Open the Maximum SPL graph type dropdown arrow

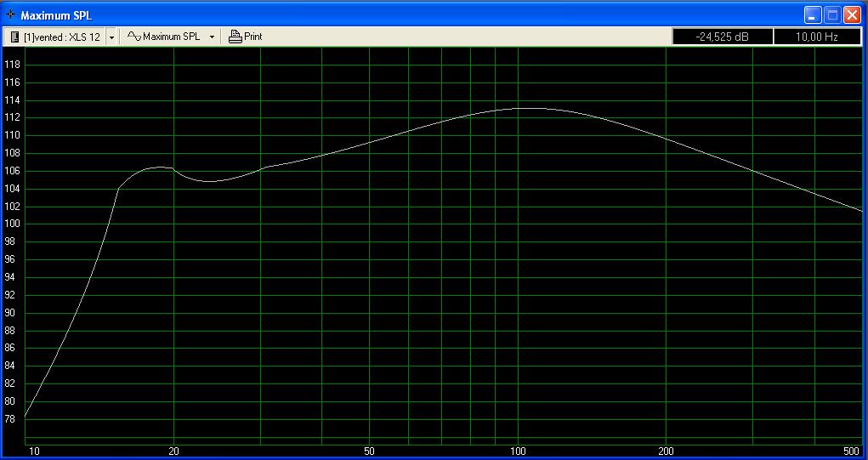tap(212, 37)
